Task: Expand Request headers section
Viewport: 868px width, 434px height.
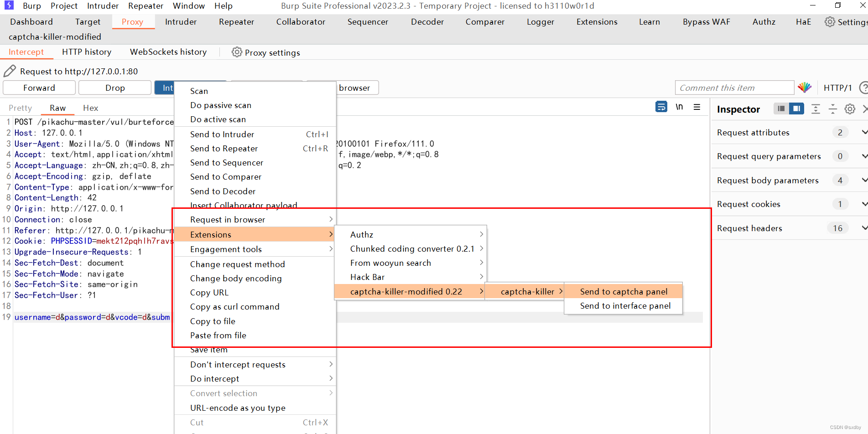Action: coord(864,228)
